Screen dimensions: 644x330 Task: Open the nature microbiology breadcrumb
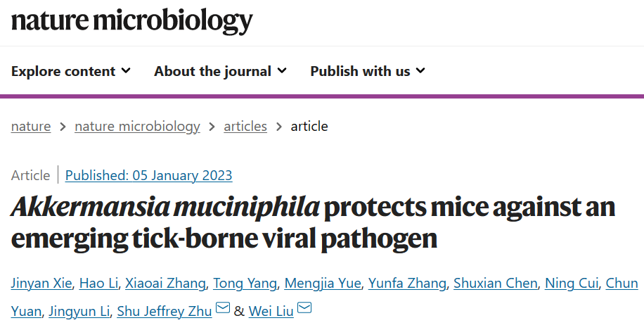coord(137,127)
